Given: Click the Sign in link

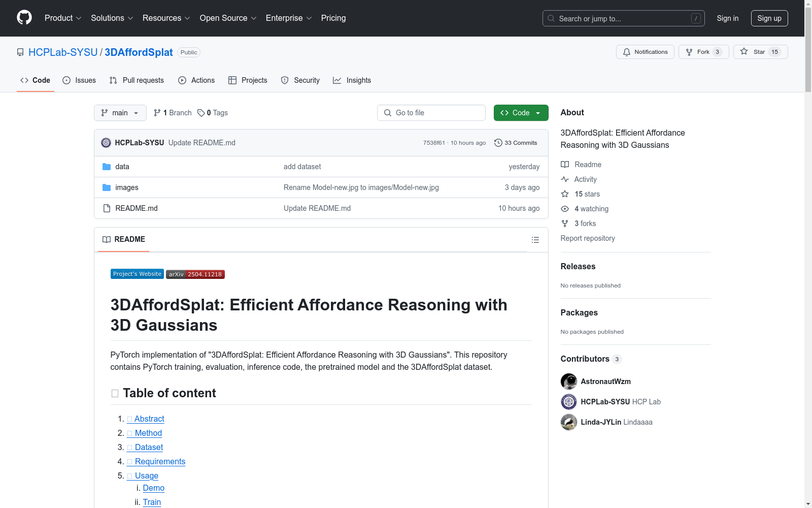Looking at the screenshot, I should (x=728, y=18).
